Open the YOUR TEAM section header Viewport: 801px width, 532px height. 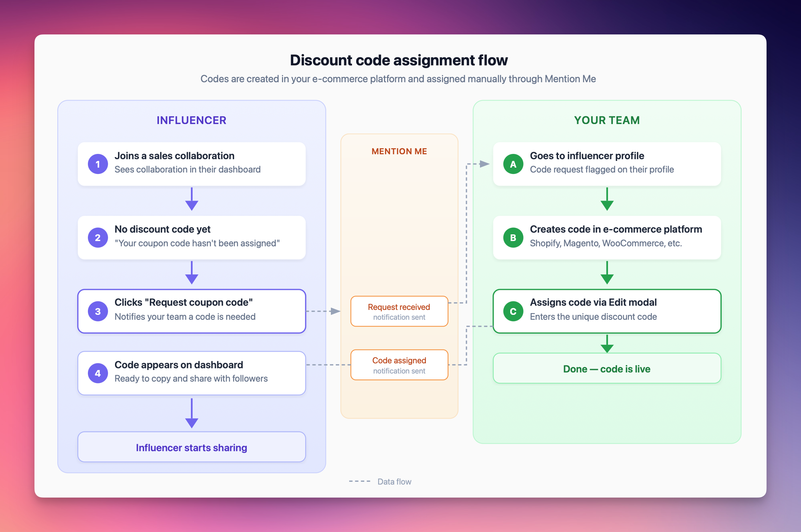pyautogui.click(x=607, y=120)
